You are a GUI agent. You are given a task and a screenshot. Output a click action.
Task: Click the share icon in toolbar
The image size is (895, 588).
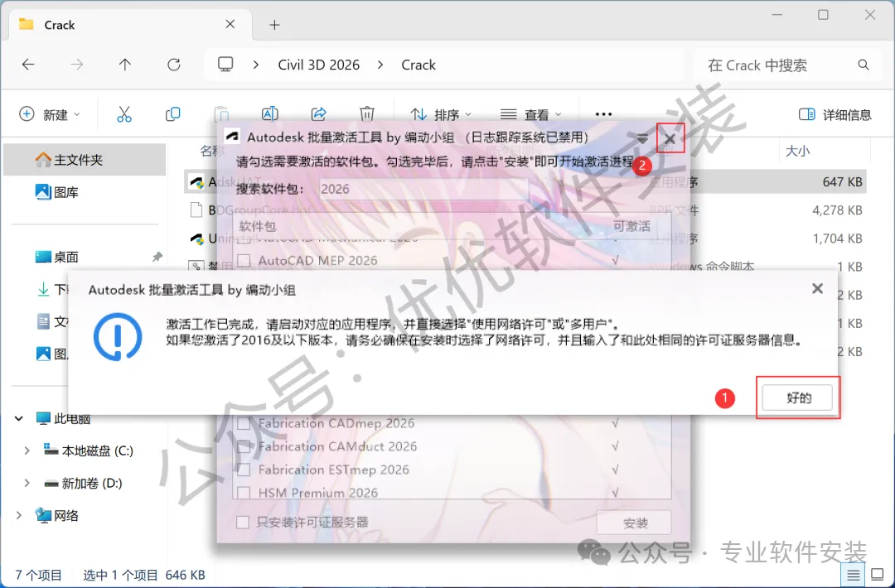coord(318,114)
